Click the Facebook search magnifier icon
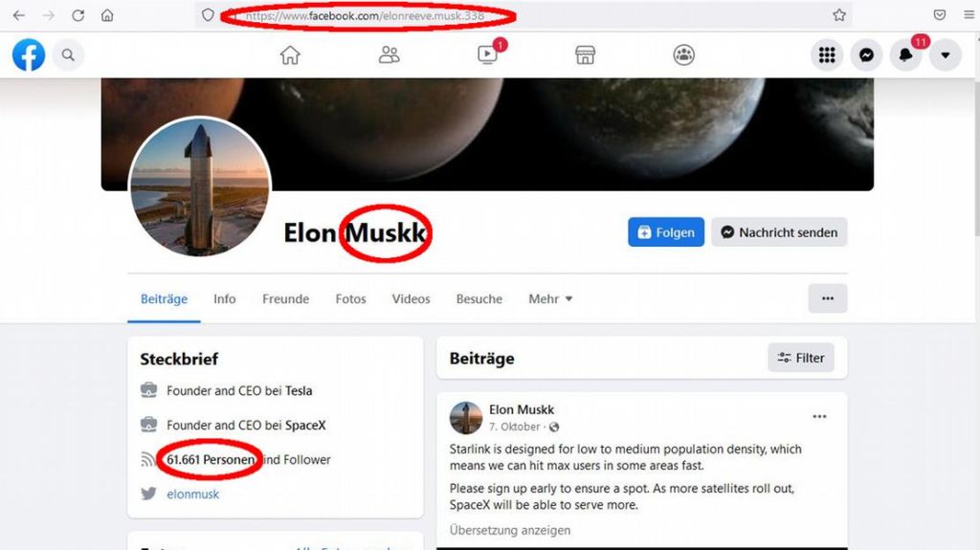The height and width of the screenshot is (550, 980). point(68,55)
